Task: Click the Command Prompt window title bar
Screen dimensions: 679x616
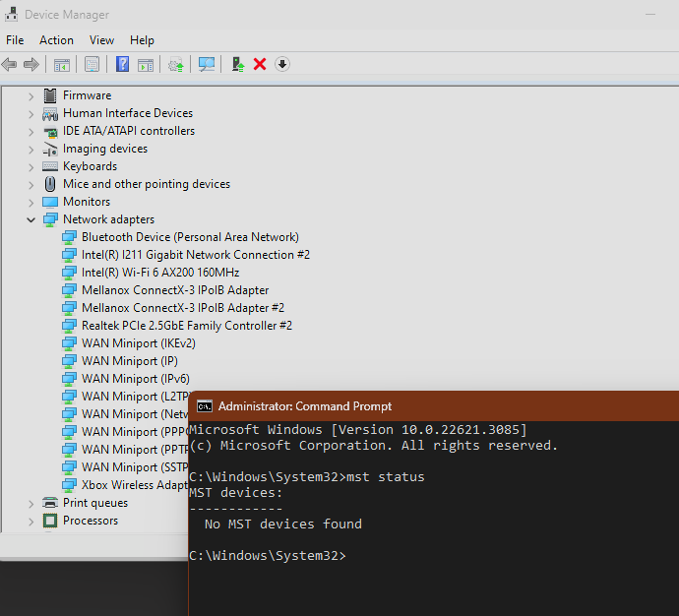Action: pyautogui.click(x=434, y=406)
